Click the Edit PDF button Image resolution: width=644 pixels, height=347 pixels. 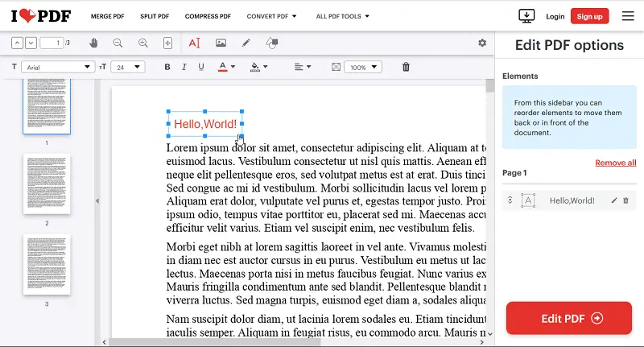coord(569,318)
